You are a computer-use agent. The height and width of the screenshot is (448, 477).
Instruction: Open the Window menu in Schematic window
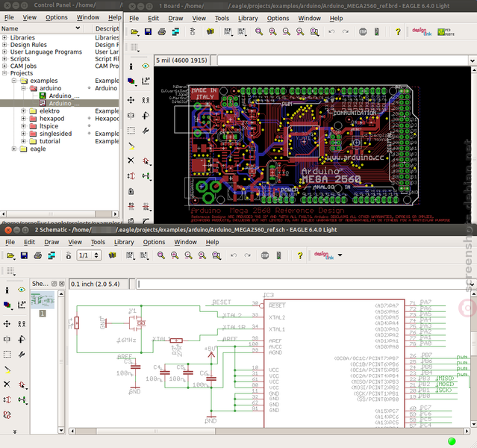point(185,242)
